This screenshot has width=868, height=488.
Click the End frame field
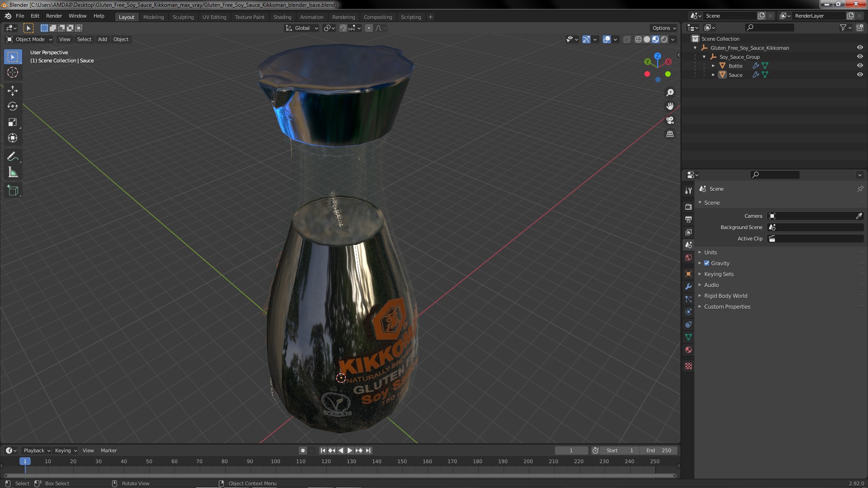coord(659,450)
